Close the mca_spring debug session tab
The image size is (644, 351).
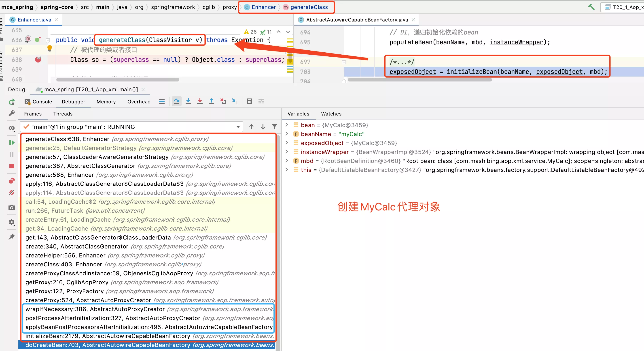point(143,89)
